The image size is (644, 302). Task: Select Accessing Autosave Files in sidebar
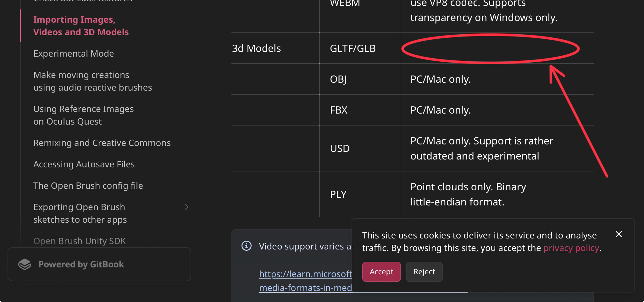(x=84, y=164)
